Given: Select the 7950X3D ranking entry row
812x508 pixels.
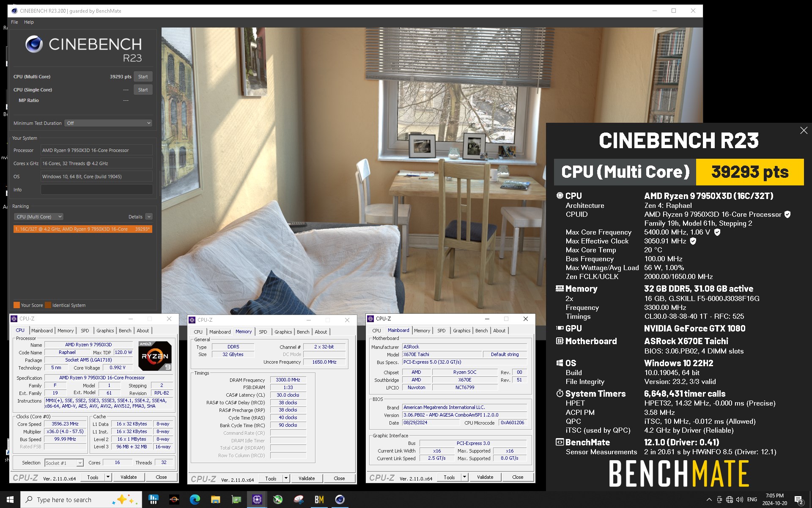Looking at the screenshot, I should [x=82, y=229].
